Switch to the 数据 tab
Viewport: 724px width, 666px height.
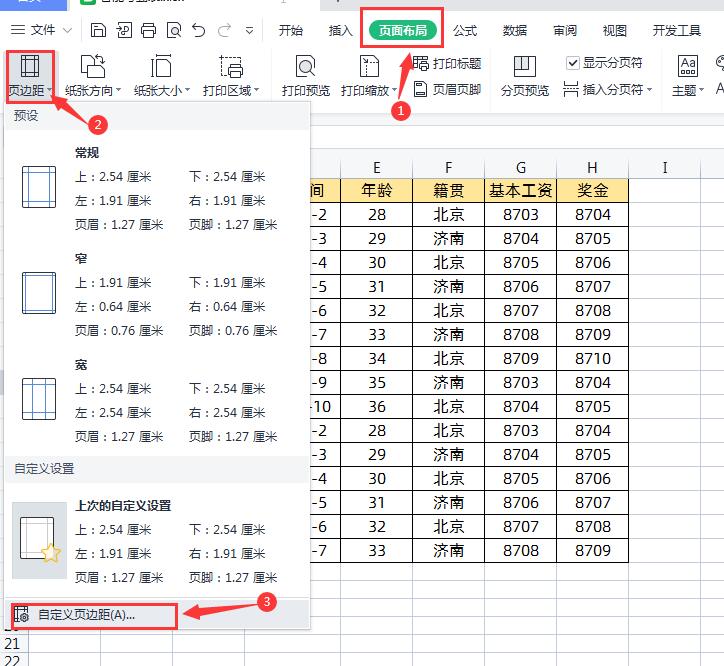tap(515, 31)
